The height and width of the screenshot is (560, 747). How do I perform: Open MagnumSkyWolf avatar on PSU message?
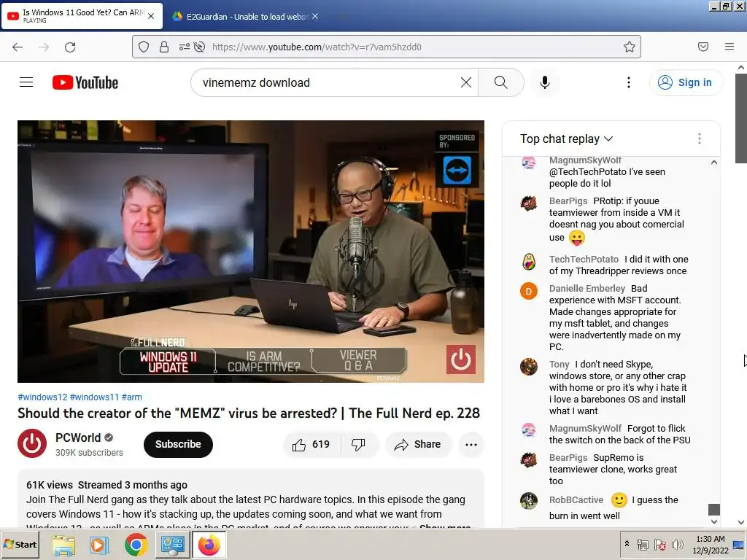pyautogui.click(x=528, y=429)
